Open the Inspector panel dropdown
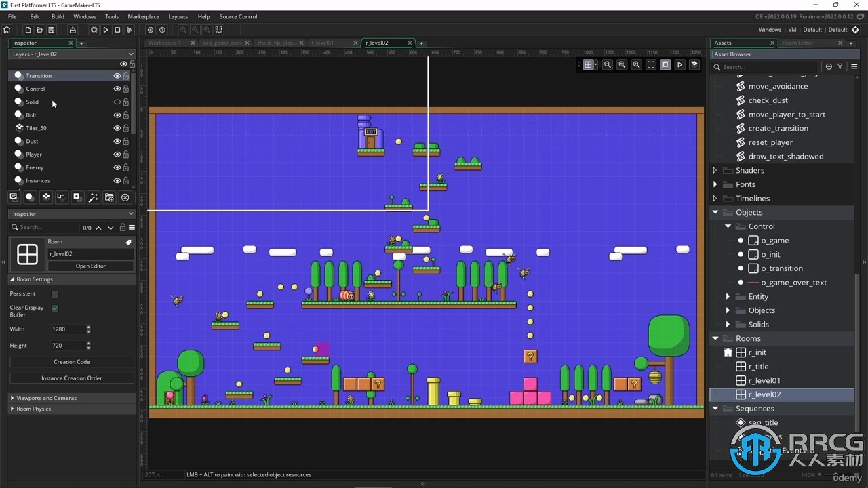 [x=72, y=213]
